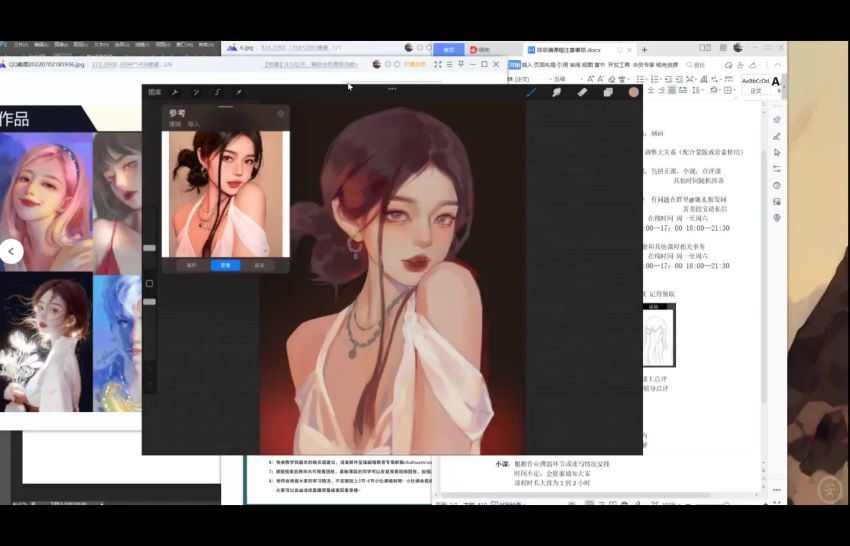Close the docx document tab
The height and width of the screenshot is (546, 850).
tap(629, 49)
